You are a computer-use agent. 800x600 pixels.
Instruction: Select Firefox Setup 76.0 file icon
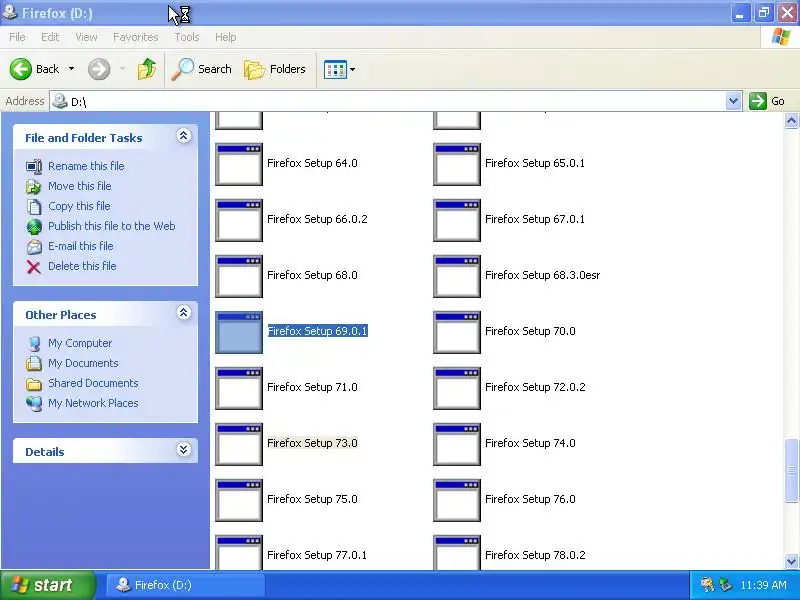pyautogui.click(x=457, y=500)
